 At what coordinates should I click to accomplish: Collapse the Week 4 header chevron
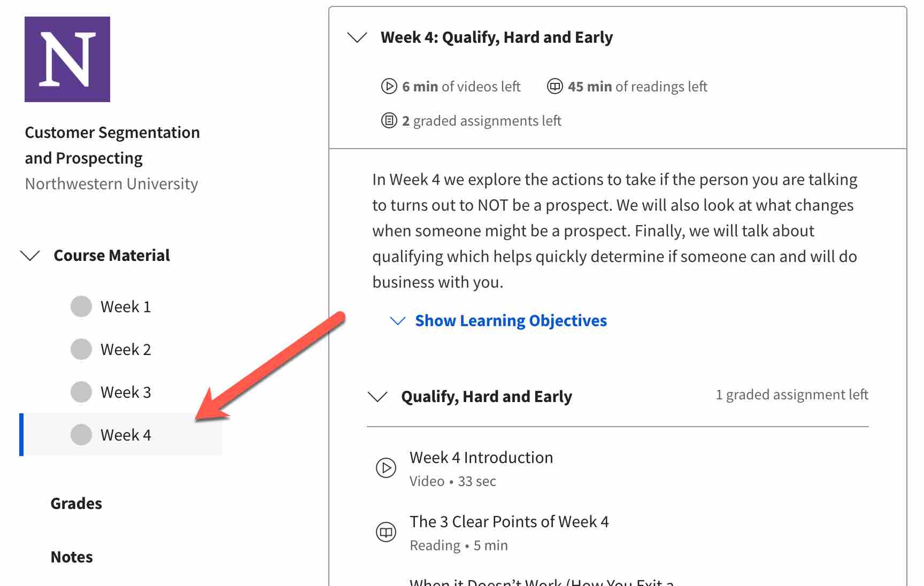click(x=357, y=37)
